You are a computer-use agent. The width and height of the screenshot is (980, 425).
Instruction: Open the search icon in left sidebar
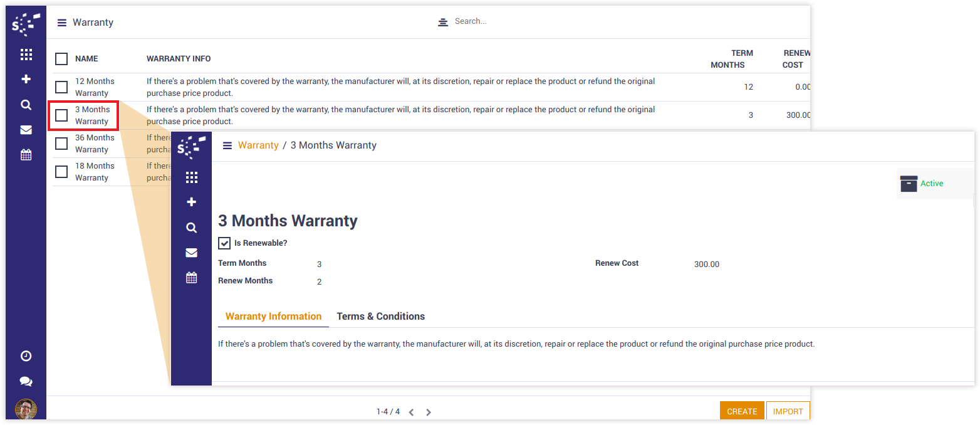pyautogui.click(x=26, y=105)
